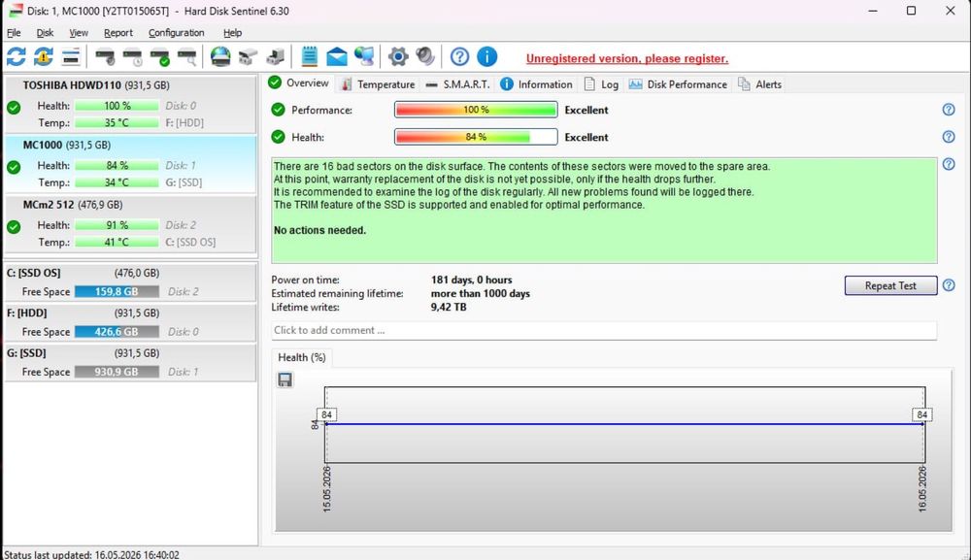Click the gray computer toolbar icon left of notepad
Image resolution: width=971 pixels, height=560 pixels.
tap(275, 57)
